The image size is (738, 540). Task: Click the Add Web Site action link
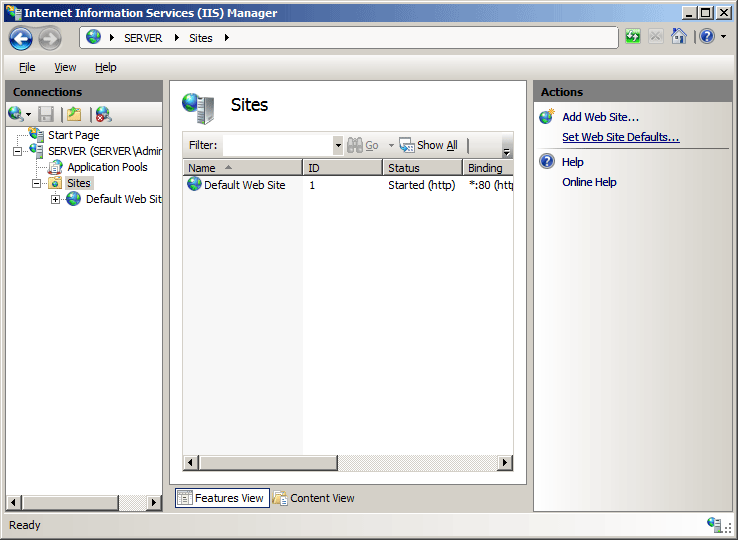[x=600, y=117]
